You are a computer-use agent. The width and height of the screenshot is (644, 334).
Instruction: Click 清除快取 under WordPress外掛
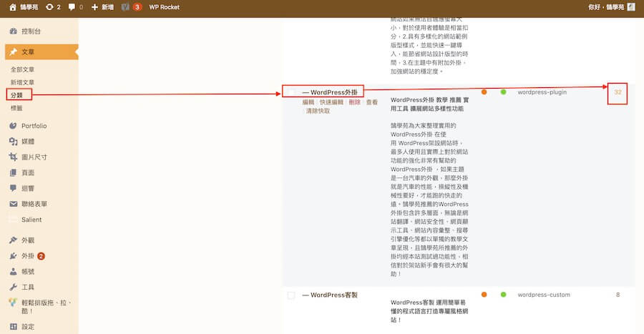pyautogui.click(x=318, y=112)
